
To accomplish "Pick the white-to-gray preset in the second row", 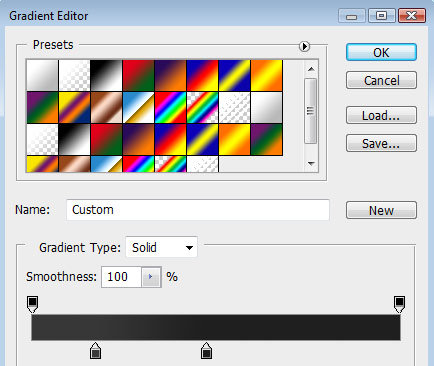I will [x=266, y=108].
